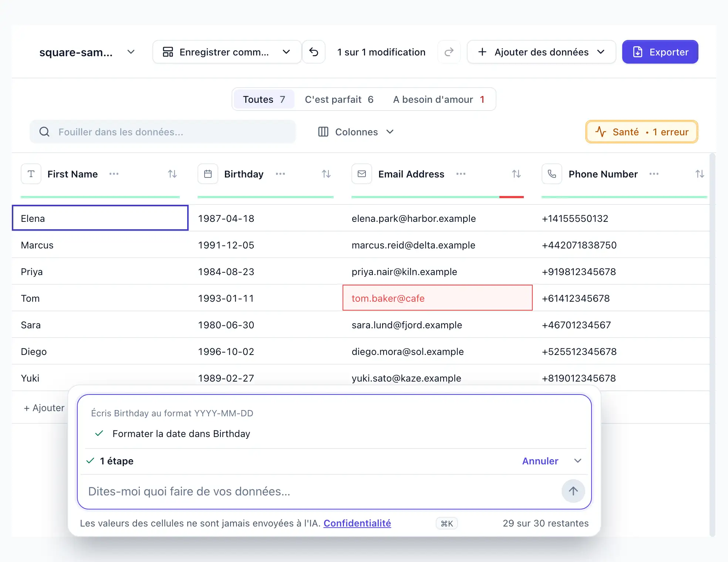The image size is (728, 562).
Task: Sort the First Name column
Action: [x=172, y=174]
